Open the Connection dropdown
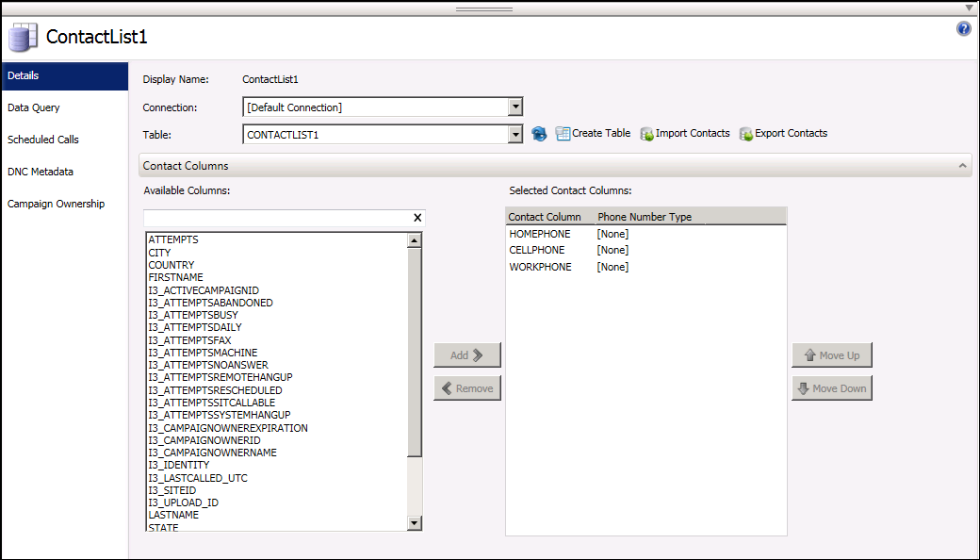The image size is (980, 560). [515, 107]
